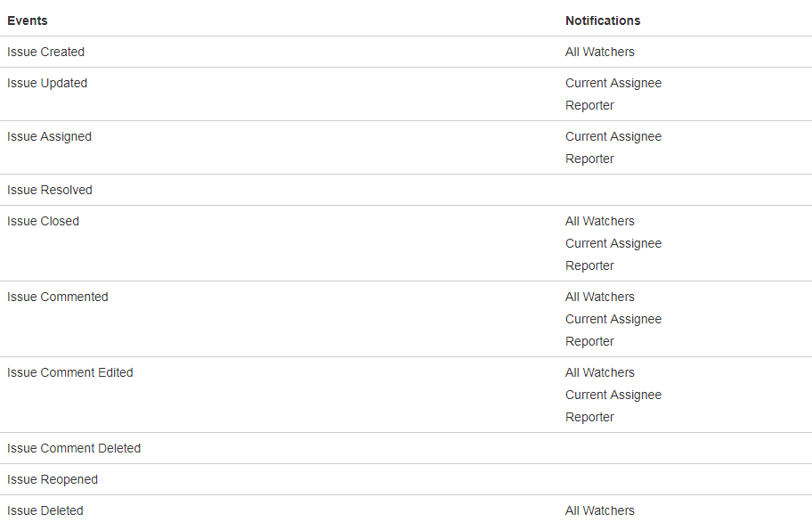
Task: Click Reporter in the Issue Updated row
Action: coord(589,105)
